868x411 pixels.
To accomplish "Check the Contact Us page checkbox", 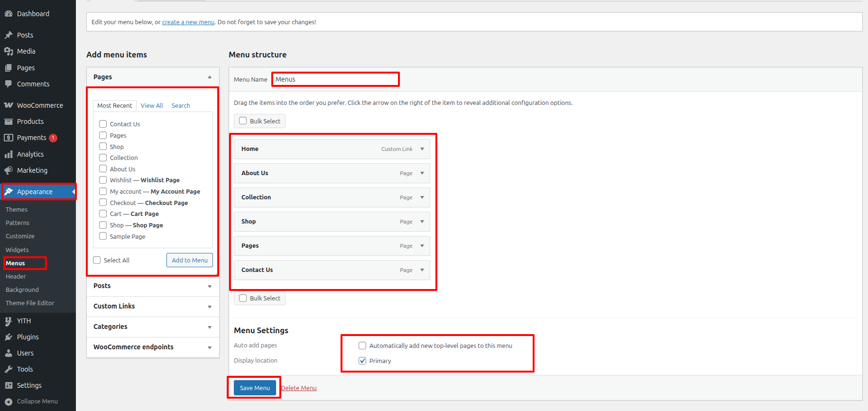I will click(x=103, y=124).
